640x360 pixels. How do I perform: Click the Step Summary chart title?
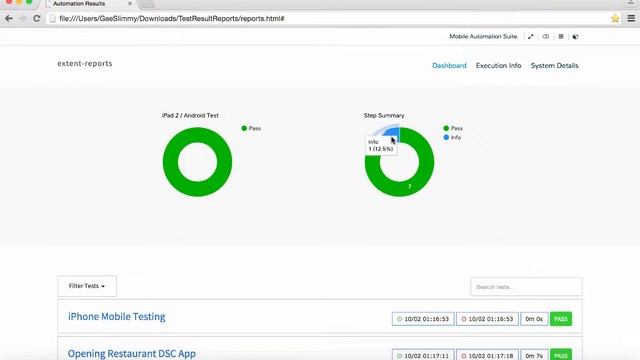(384, 116)
